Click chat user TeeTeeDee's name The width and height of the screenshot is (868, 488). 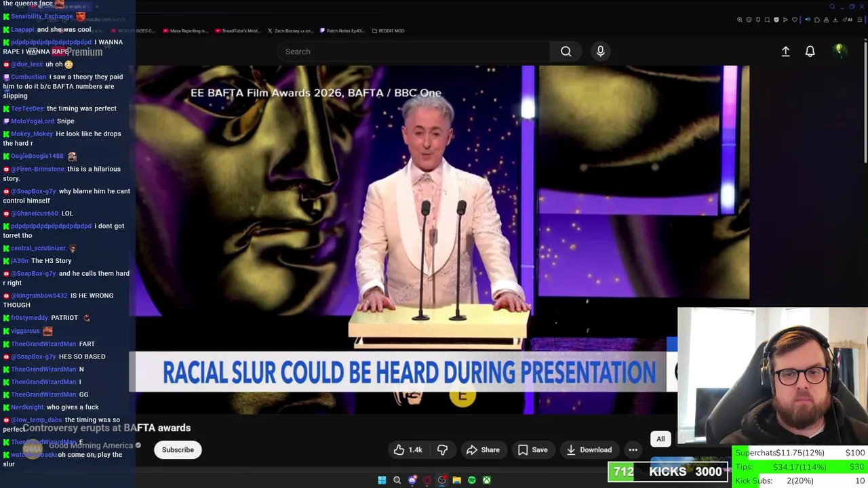click(x=27, y=108)
